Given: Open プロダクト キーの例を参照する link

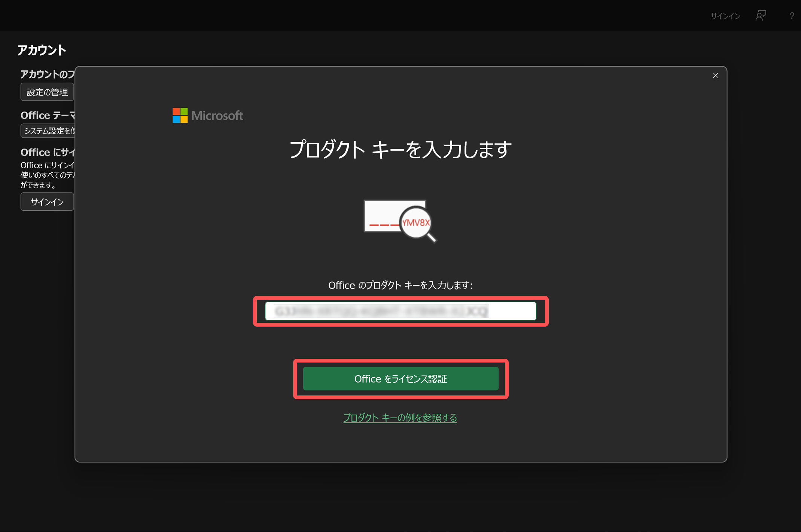Looking at the screenshot, I should (x=400, y=418).
